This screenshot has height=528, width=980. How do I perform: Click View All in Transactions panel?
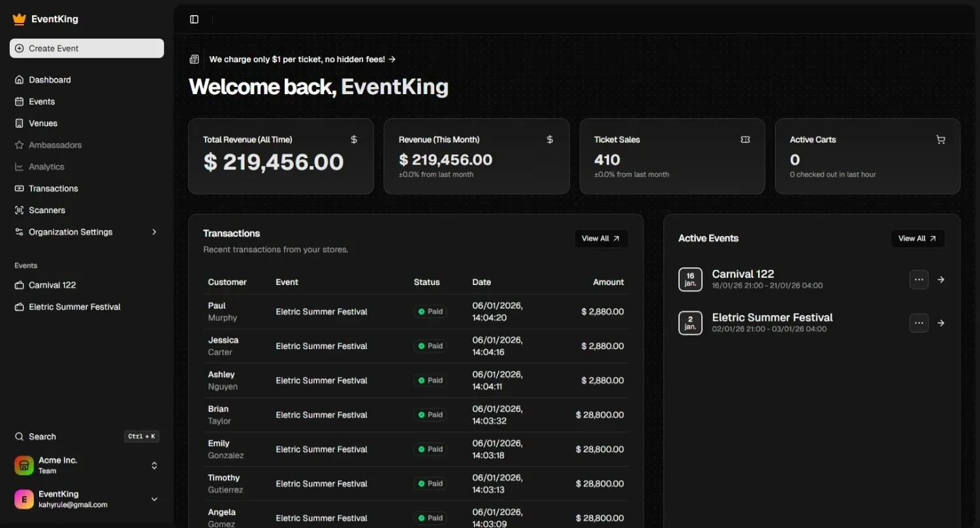[x=601, y=239]
